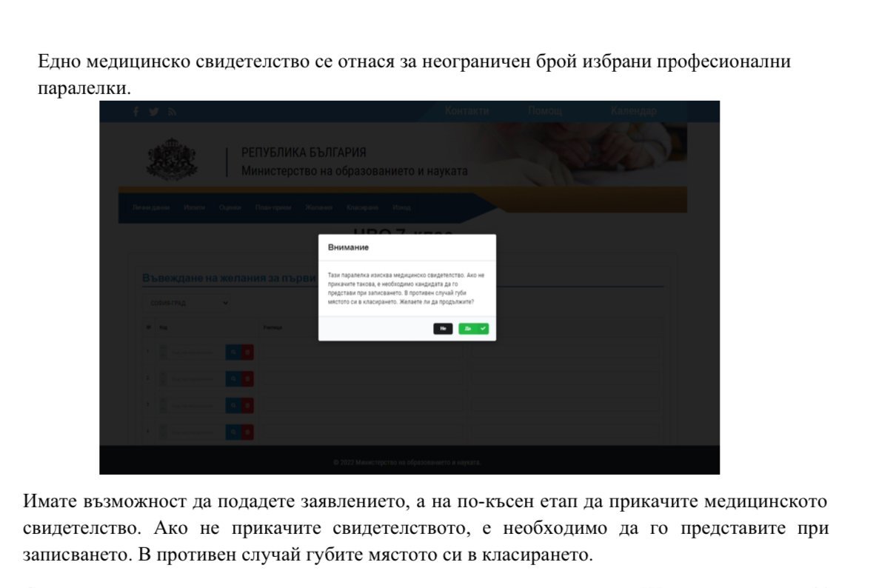Click red delete icon in row 1

[247, 353]
